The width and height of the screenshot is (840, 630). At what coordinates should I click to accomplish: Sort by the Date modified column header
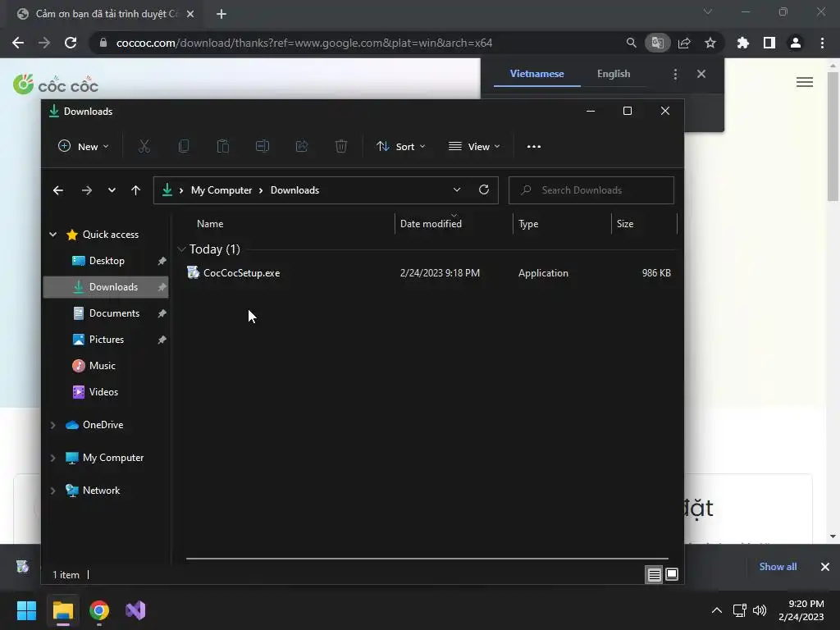(431, 224)
